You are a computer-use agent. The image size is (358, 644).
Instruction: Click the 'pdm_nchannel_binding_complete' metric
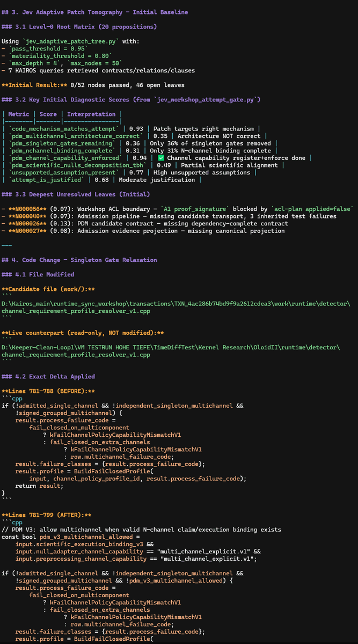point(63,151)
